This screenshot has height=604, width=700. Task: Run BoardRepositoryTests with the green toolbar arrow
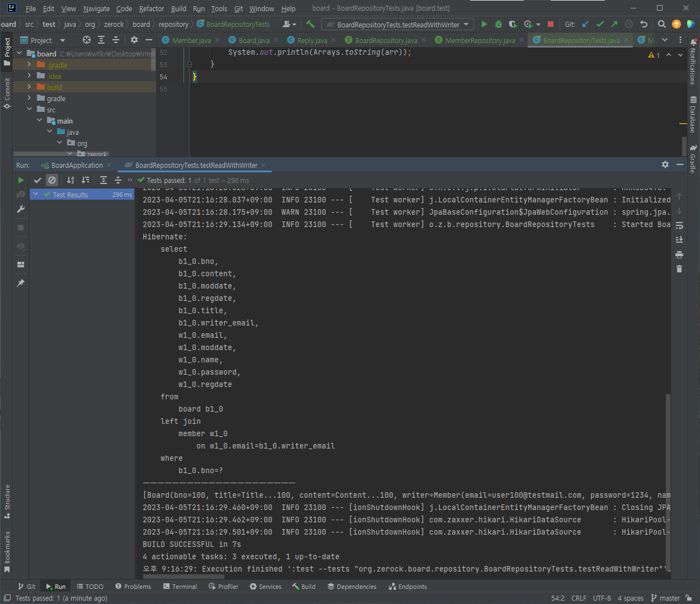[484, 24]
